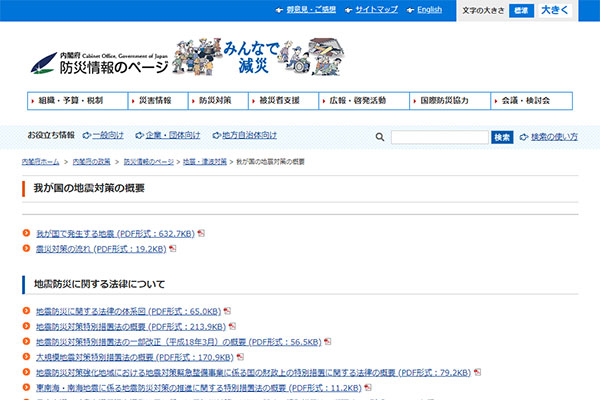Click the orange bullet beside 地震防災対策特別措置法の概要
600x400 pixels.
(x=27, y=326)
